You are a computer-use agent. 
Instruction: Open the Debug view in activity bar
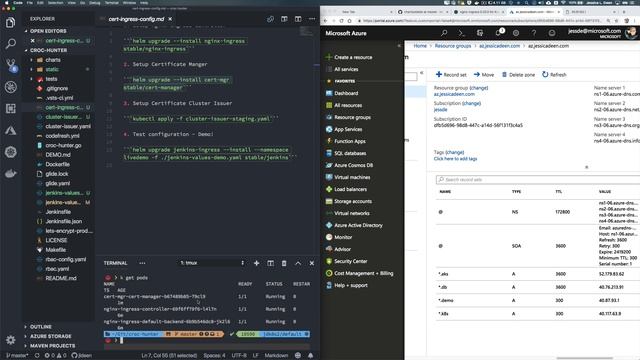(x=11, y=87)
